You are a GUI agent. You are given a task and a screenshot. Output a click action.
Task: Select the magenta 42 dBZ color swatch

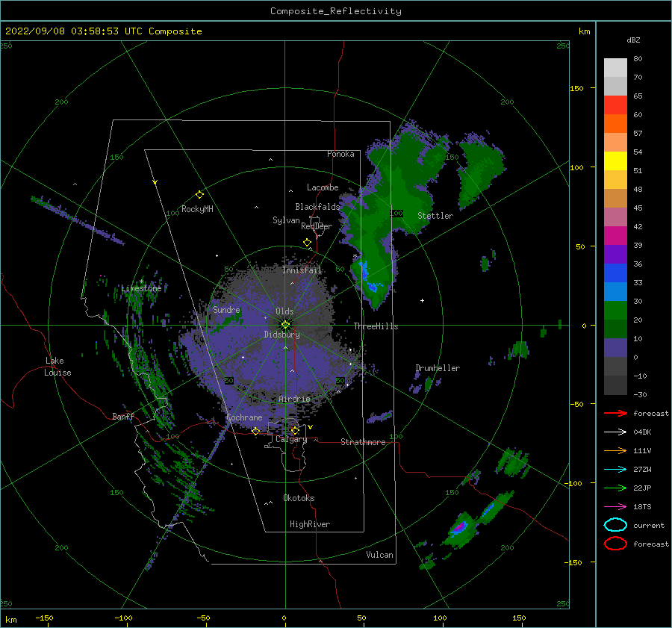(x=615, y=235)
